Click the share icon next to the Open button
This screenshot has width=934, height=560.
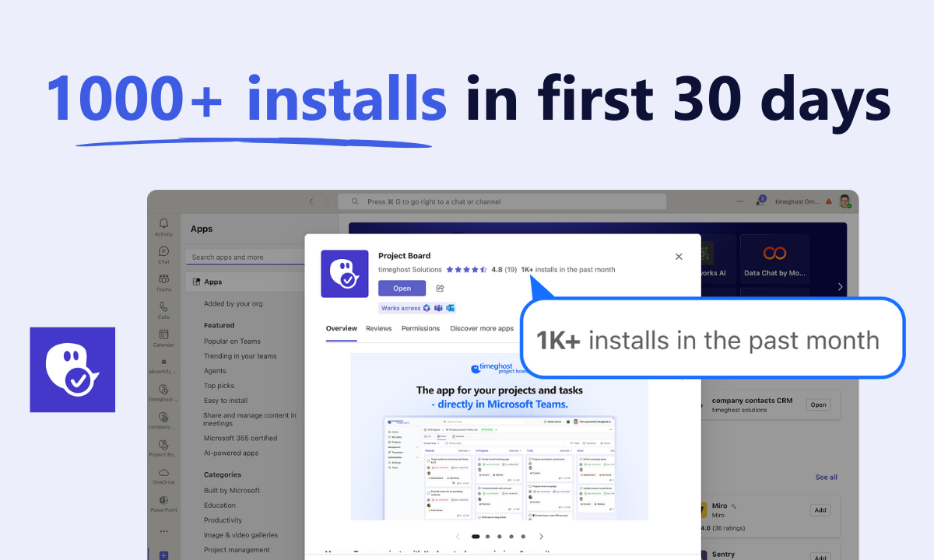(440, 288)
